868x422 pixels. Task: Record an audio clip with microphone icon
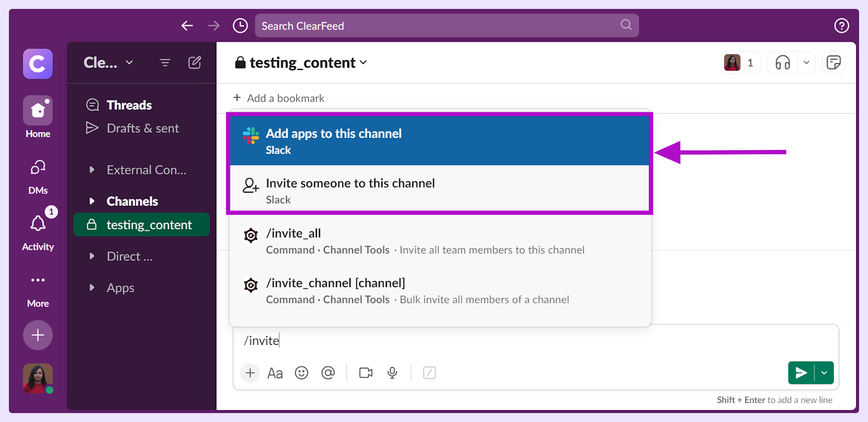[392, 373]
